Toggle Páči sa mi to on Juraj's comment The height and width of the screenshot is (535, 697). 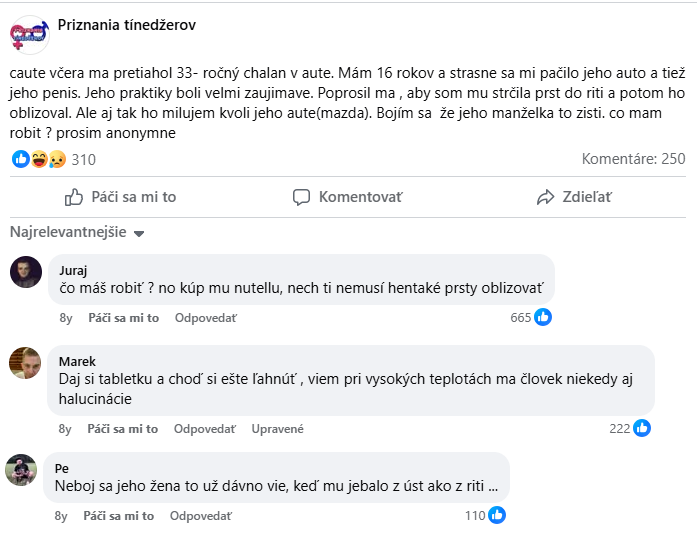click(123, 318)
